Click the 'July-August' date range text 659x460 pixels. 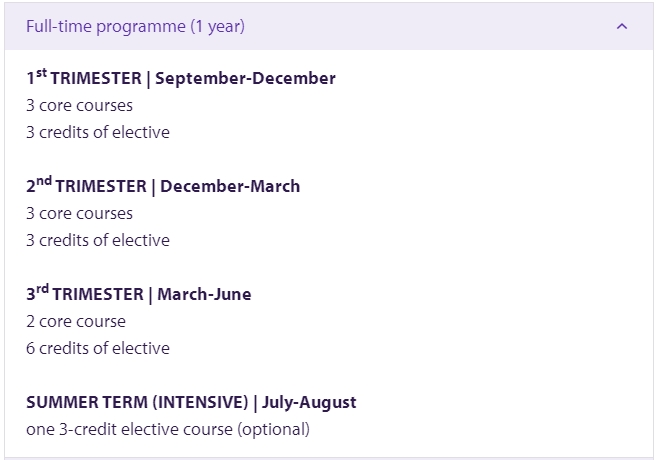pos(309,402)
